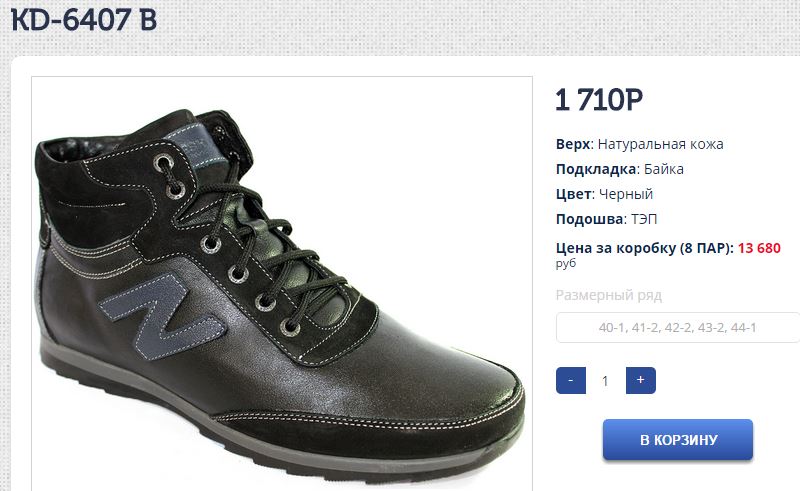The height and width of the screenshot is (491, 800).
Task: Select the Верх: Натуральная кожа line
Action: [x=639, y=144]
